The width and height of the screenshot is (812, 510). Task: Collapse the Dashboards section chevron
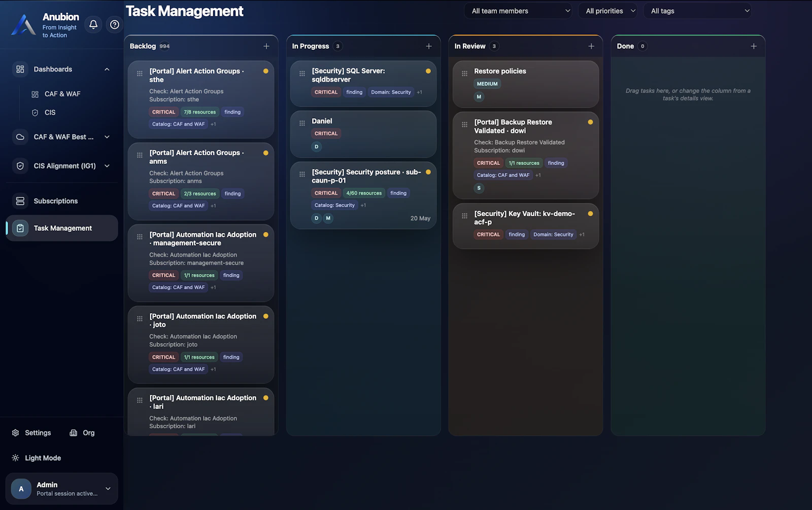[107, 69]
